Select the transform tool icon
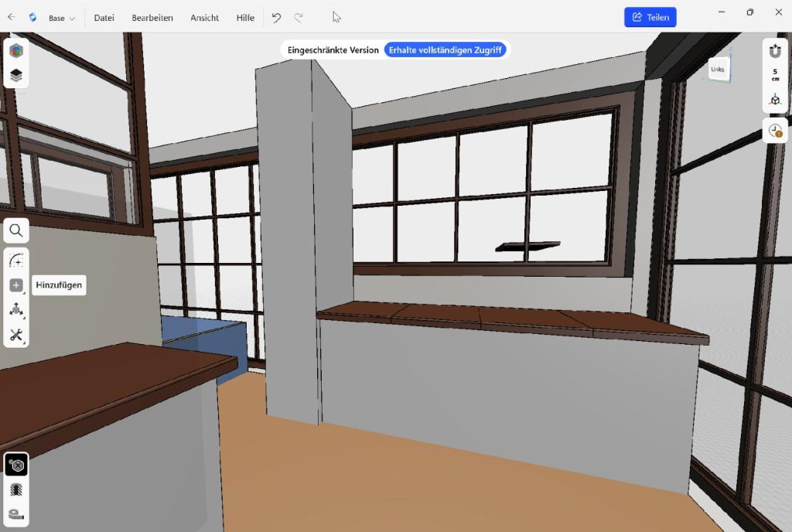 coord(16,310)
